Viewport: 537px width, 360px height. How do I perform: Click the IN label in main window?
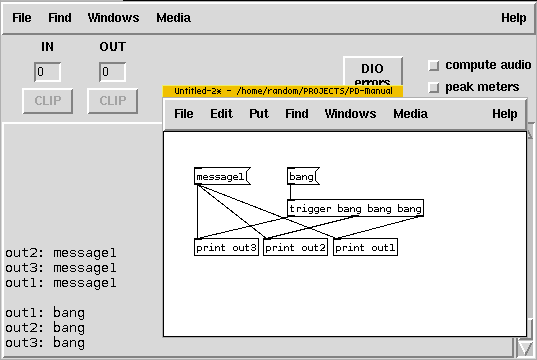click(48, 47)
